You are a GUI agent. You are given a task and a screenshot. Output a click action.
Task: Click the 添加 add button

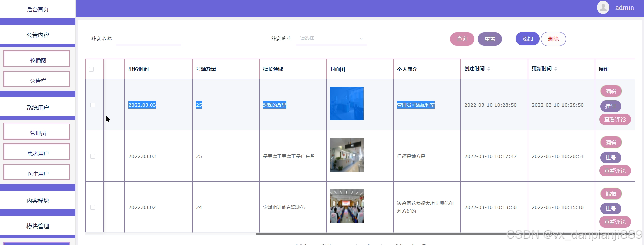coord(527,39)
